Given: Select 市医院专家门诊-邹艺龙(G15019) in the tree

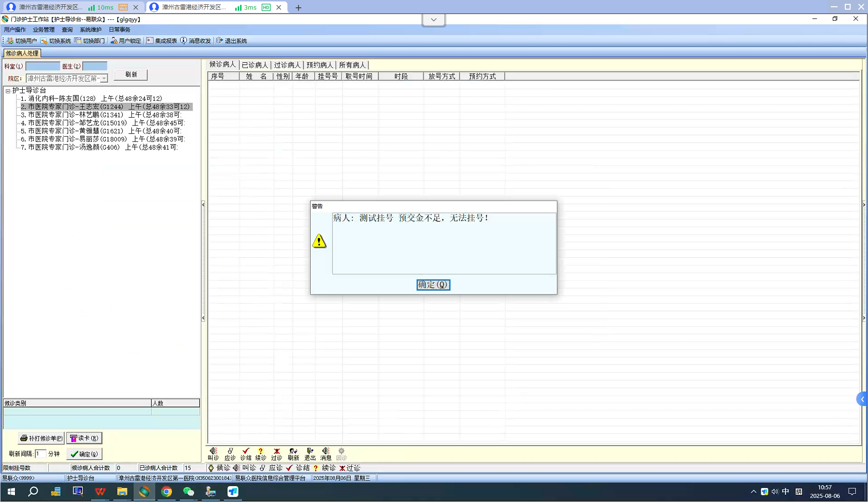Looking at the screenshot, I should pyautogui.click(x=103, y=123).
